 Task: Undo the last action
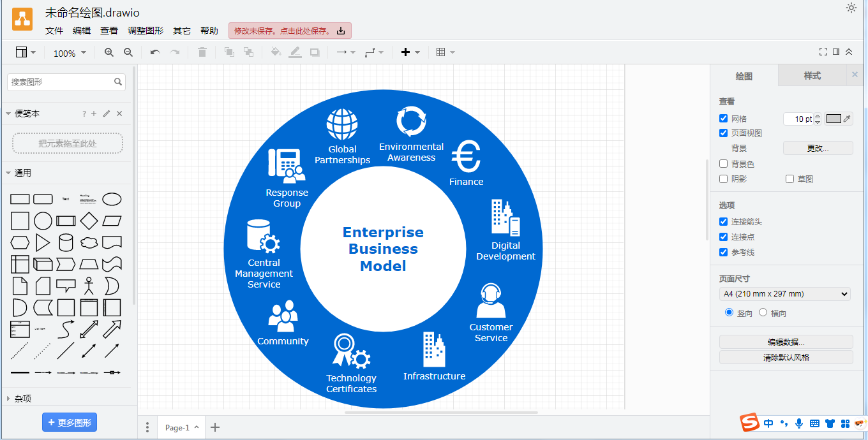[x=155, y=53]
